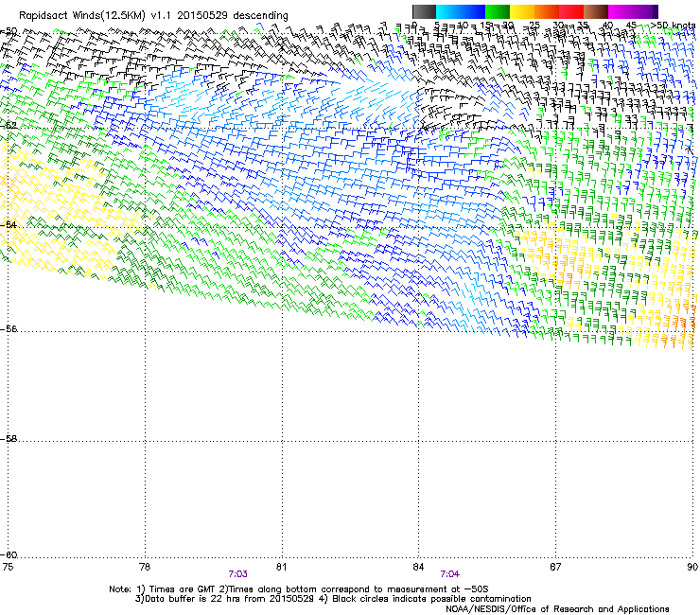This screenshot has height=615, width=700.
Task: Click the purple '7:03' time marker
Action: point(238,574)
